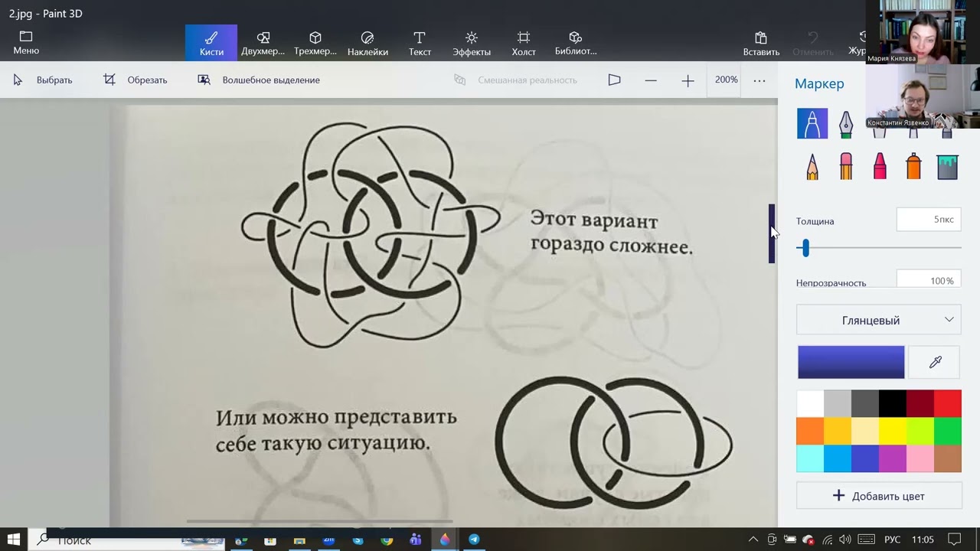Choose the pink color swatch
The image size is (980, 551).
click(920, 458)
